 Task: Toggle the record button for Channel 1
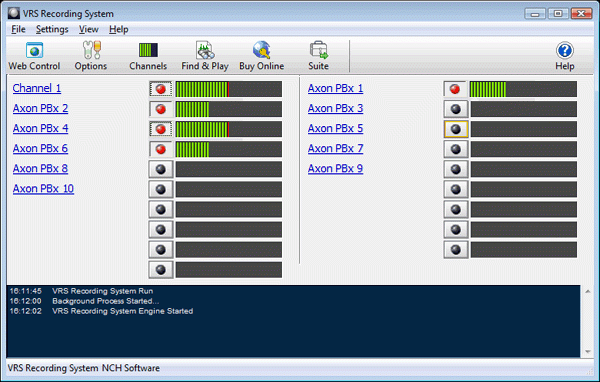pos(161,89)
